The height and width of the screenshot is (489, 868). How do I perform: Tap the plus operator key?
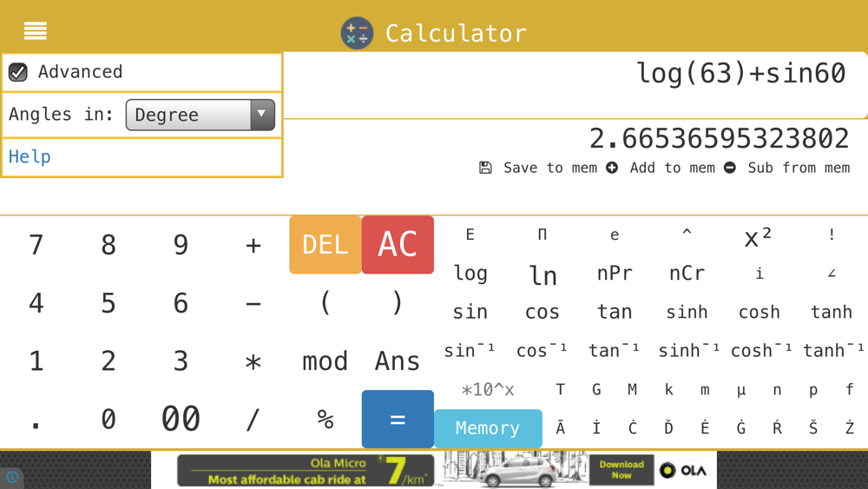(x=253, y=245)
